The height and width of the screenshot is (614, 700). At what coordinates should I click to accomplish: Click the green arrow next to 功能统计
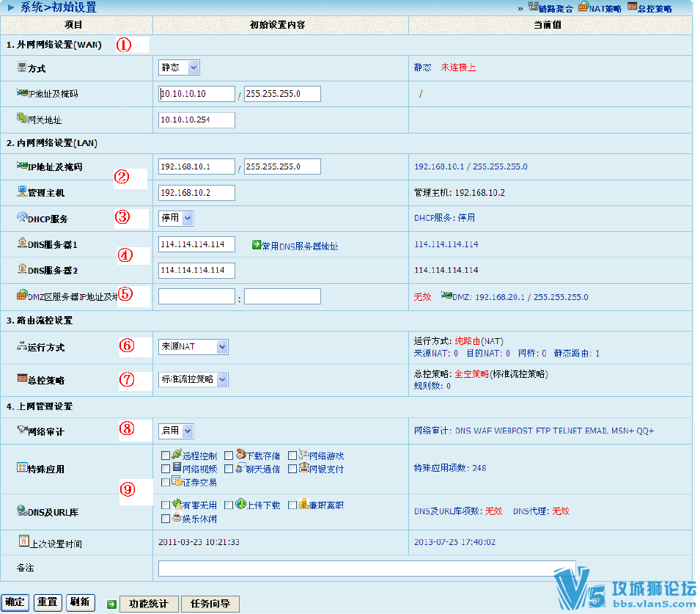(111, 604)
